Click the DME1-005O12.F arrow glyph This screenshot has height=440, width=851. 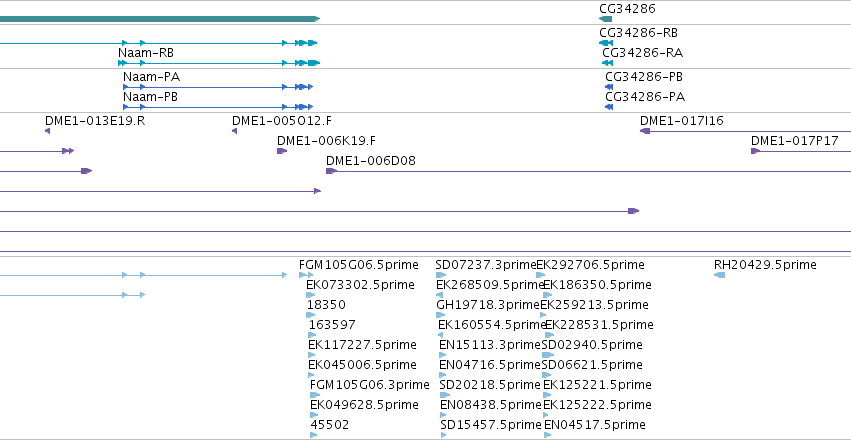tap(234, 131)
